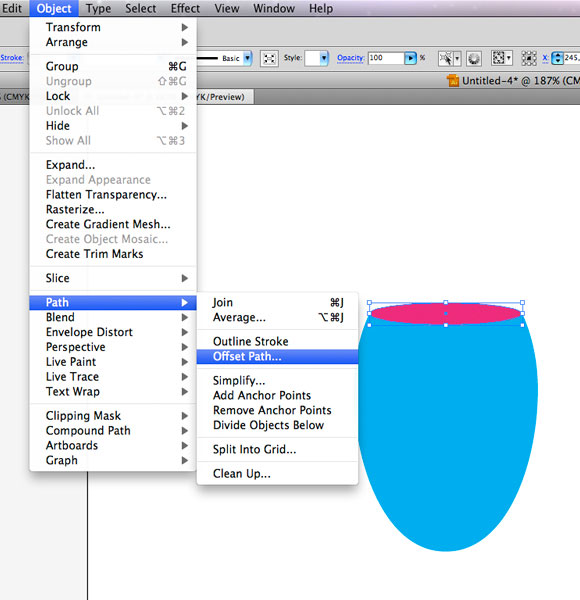Click the reference point grid icon
The height and width of the screenshot is (600, 580).
click(x=529, y=59)
